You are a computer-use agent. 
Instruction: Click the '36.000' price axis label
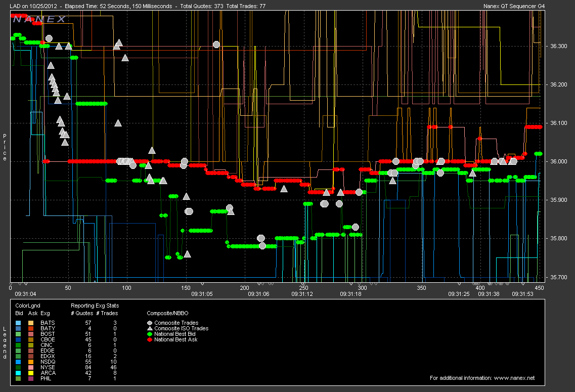[x=558, y=162]
